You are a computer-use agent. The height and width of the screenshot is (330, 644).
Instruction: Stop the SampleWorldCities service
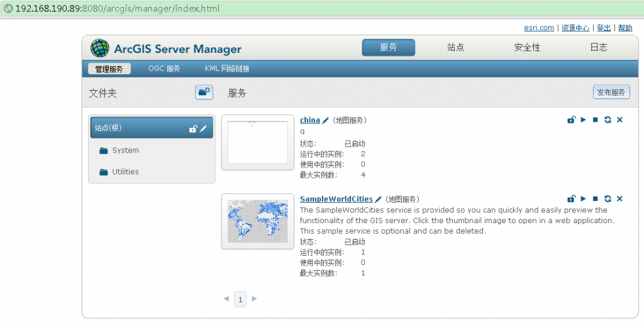click(x=595, y=199)
